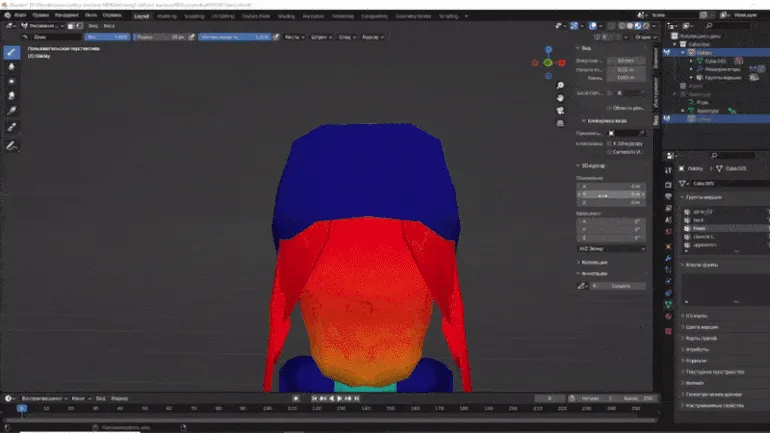Click the zoom magnifier viewport gizmo

click(x=561, y=84)
